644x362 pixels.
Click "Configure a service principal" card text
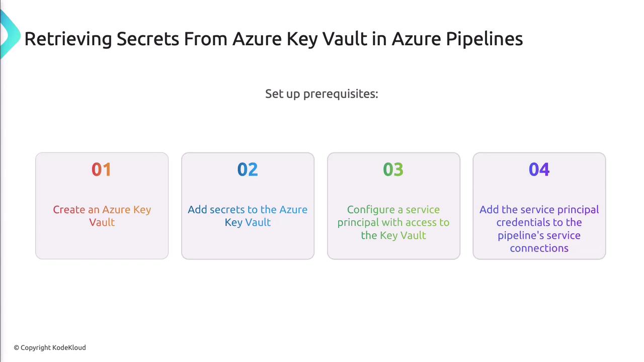tap(393, 222)
